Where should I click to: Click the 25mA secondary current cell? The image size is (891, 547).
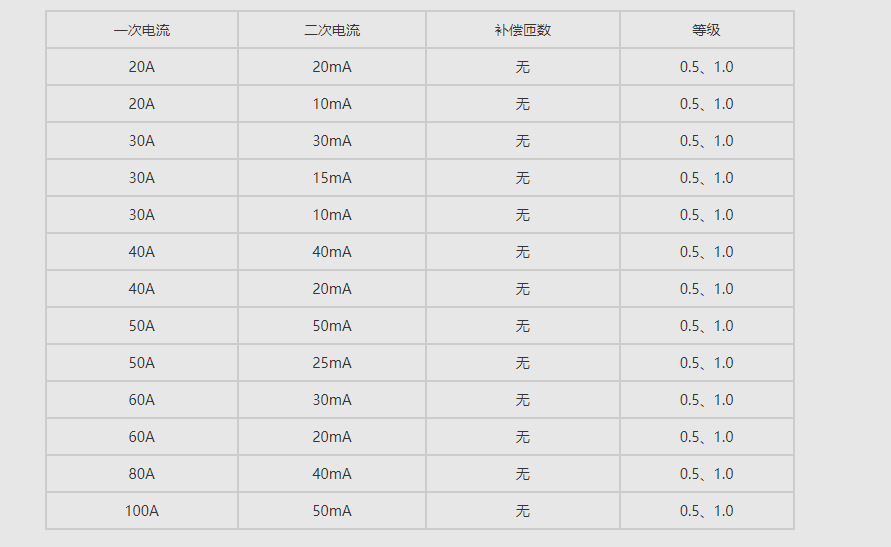tap(332, 362)
